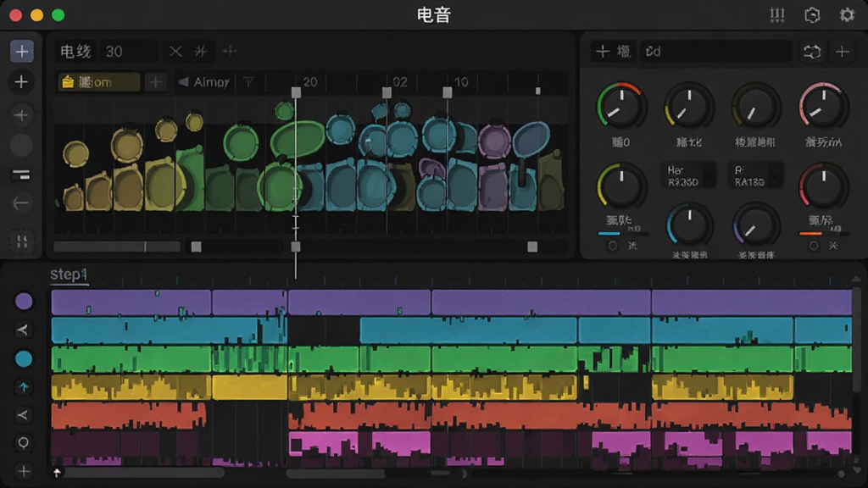Click the highlighted plus button atop the left sidebar
This screenshot has height=488, width=868.
coord(22,52)
